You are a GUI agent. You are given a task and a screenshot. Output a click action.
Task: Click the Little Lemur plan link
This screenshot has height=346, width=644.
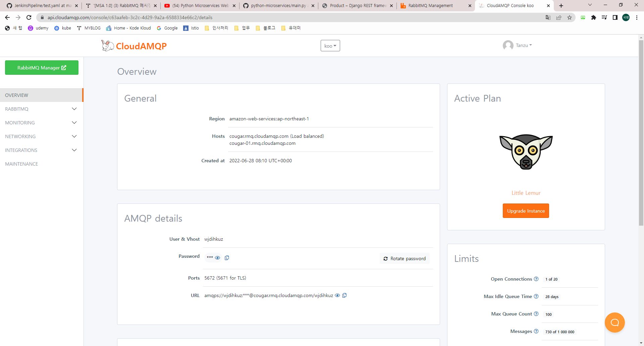click(526, 193)
